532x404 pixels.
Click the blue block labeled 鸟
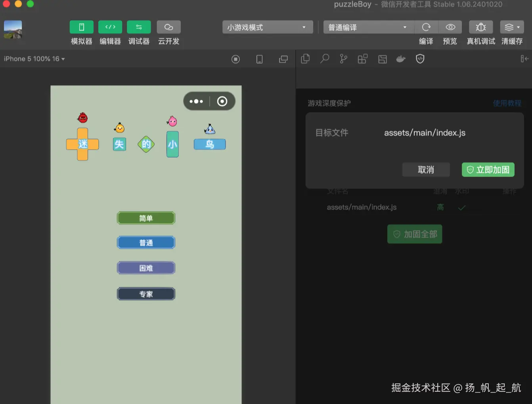tap(210, 144)
